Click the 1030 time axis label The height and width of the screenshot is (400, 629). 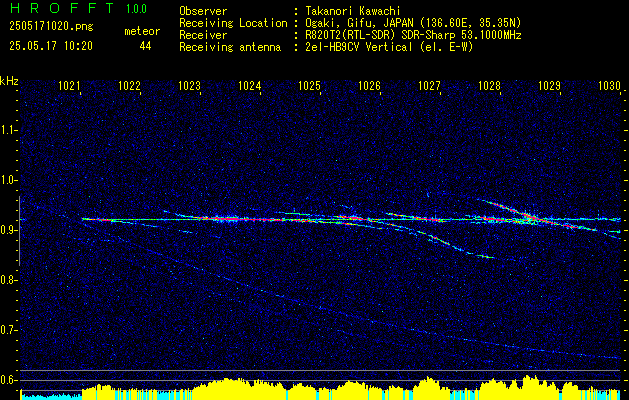(x=609, y=85)
